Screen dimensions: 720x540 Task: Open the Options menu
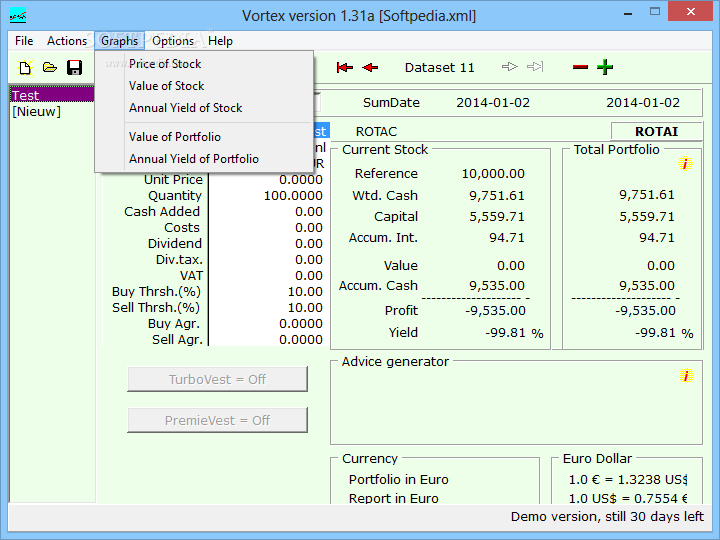tap(173, 41)
